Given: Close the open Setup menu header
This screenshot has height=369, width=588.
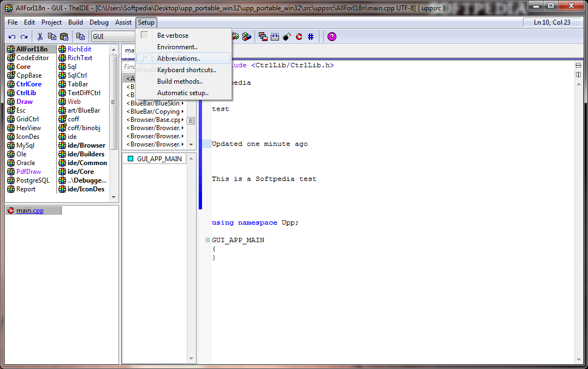Looking at the screenshot, I should (146, 22).
